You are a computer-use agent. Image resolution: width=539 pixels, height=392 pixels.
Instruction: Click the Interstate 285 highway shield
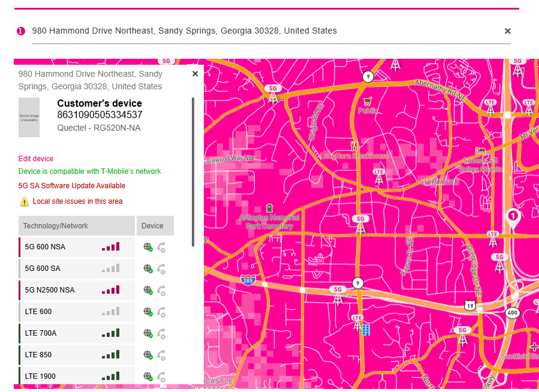[x=246, y=280]
